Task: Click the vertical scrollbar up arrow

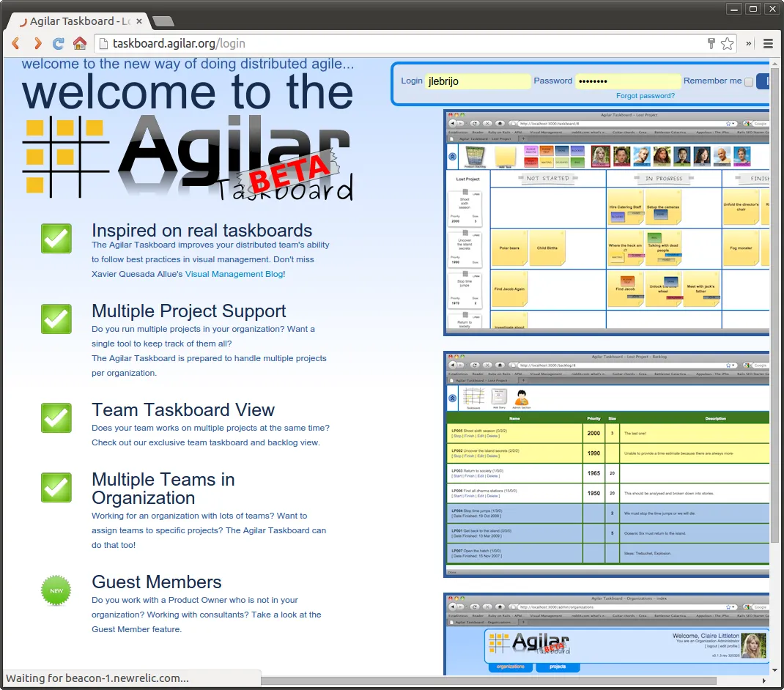Action: tap(775, 63)
